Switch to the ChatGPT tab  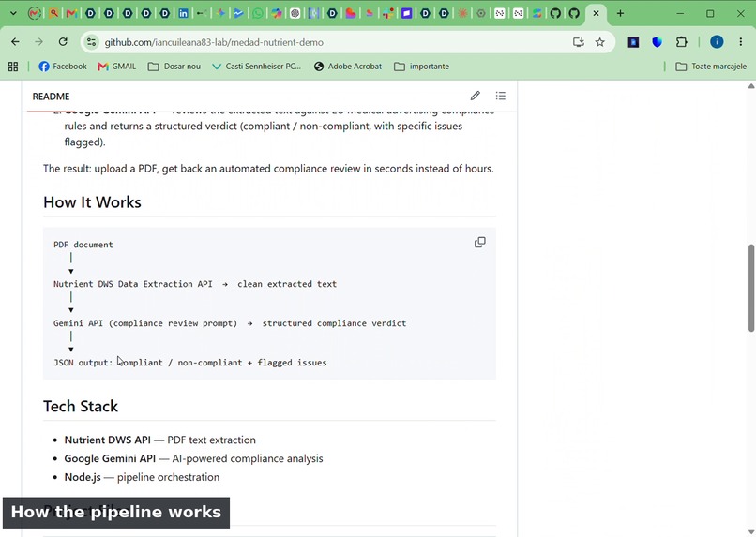pyautogui.click(x=295, y=13)
